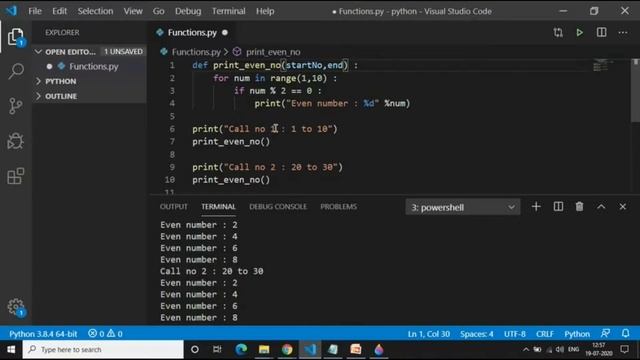640x360 pixels.
Task: Open the Action Center notification icon
Action: tap(624, 350)
